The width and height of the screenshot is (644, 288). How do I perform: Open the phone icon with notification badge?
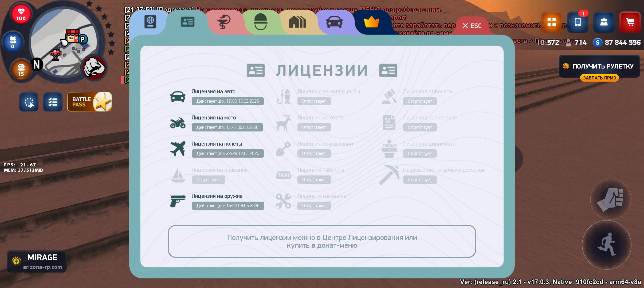[x=578, y=22]
